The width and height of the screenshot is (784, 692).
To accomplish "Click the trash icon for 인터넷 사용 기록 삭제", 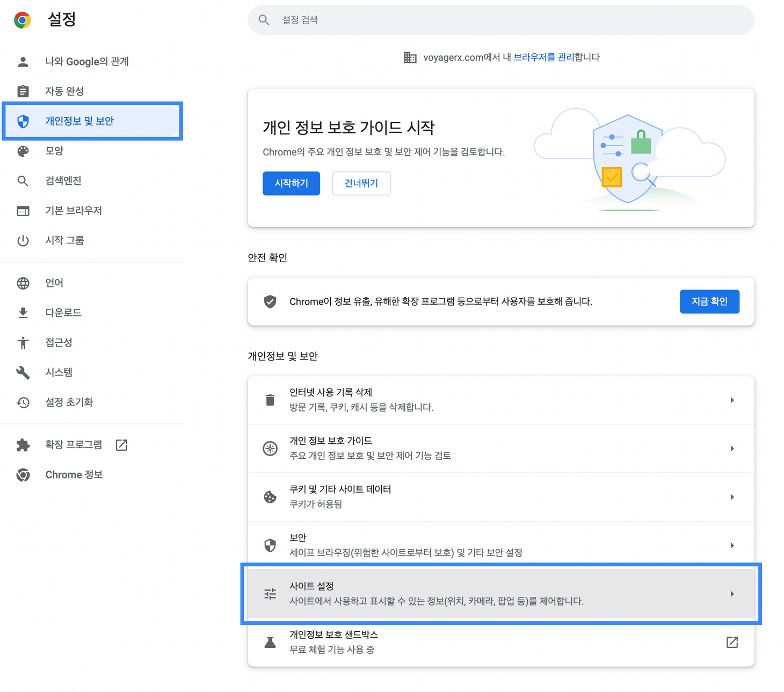I will coord(270,400).
